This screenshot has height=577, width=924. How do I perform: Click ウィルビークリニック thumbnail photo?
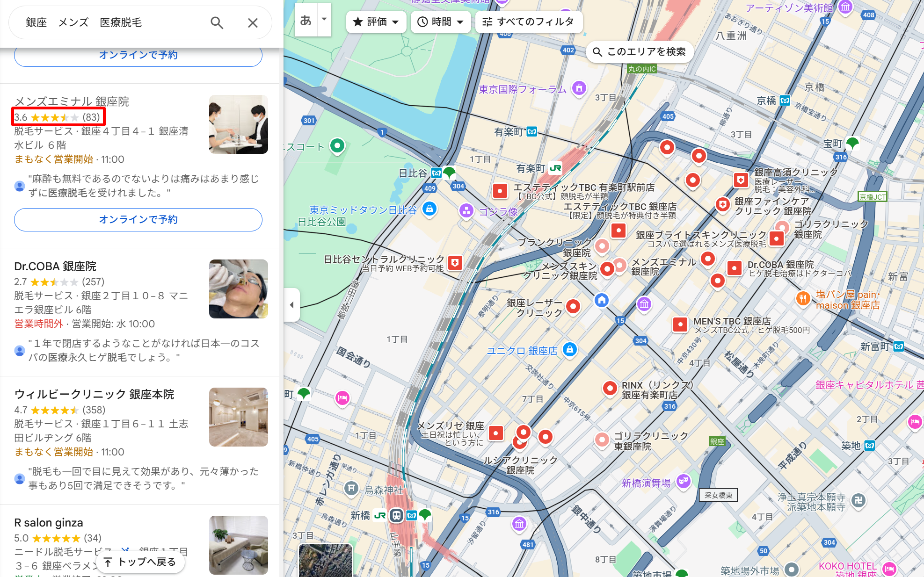point(239,417)
